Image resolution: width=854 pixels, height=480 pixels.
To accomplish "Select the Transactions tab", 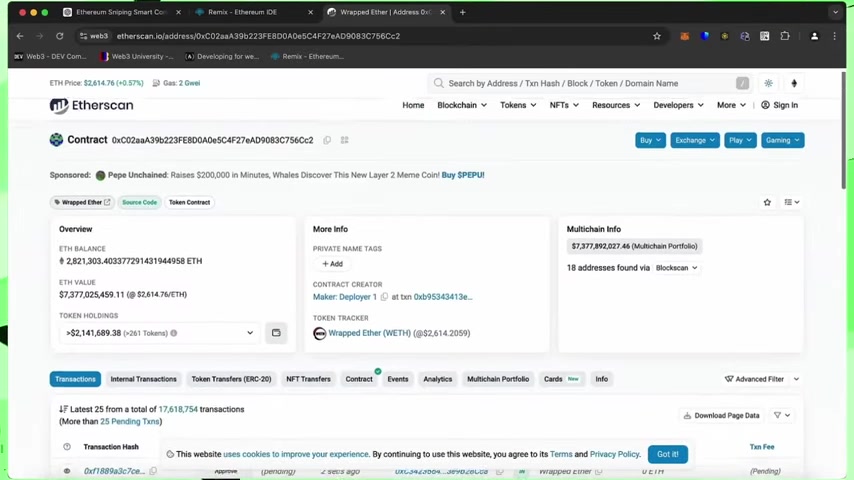I will [x=75, y=379].
